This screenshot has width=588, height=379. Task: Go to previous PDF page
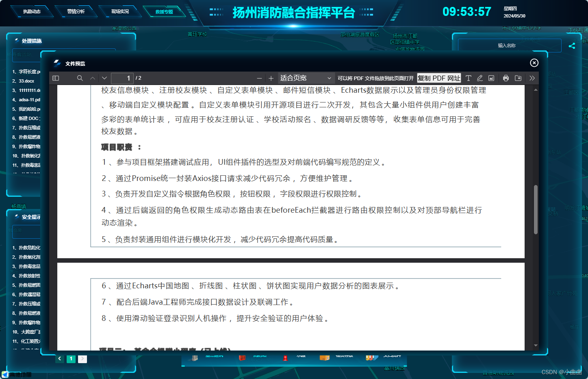coord(93,78)
